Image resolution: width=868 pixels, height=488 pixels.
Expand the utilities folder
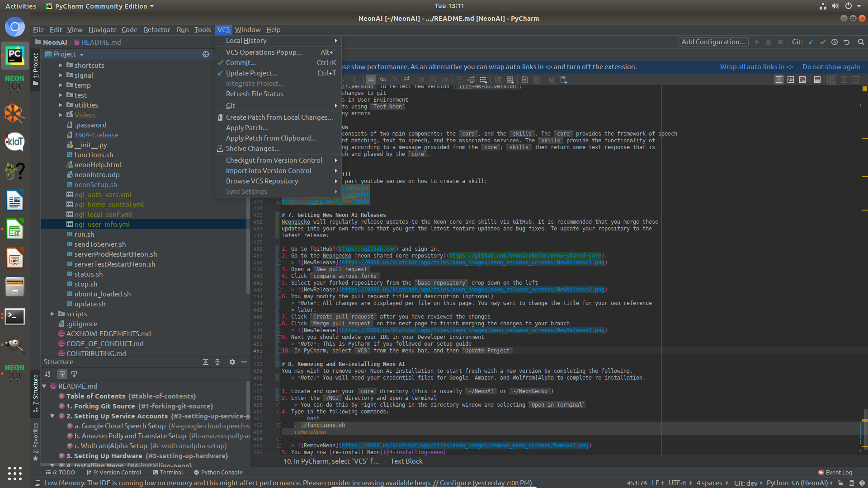click(x=60, y=105)
